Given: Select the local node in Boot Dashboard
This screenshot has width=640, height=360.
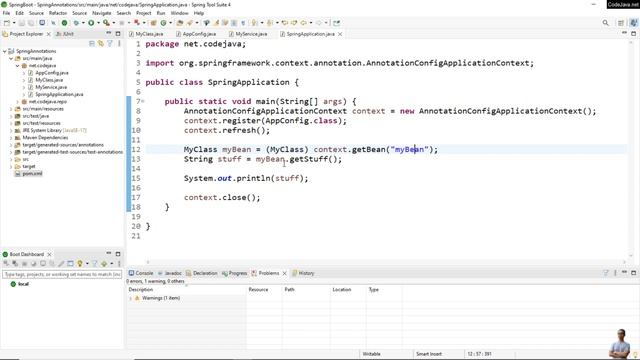Looking at the screenshot, I should 20,284.
